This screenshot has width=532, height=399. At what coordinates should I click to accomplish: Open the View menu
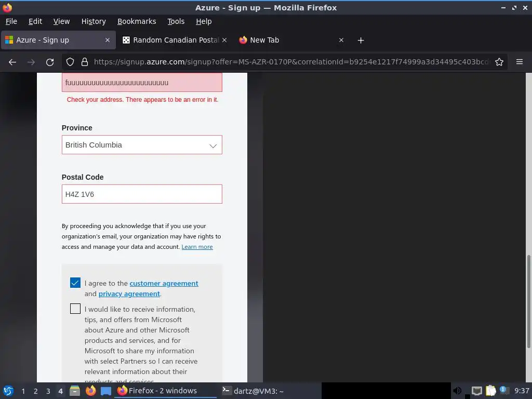coord(61,21)
